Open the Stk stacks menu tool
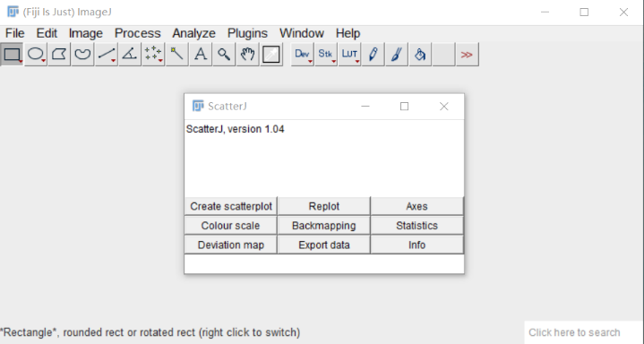The height and width of the screenshot is (344, 644). coord(326,55)
